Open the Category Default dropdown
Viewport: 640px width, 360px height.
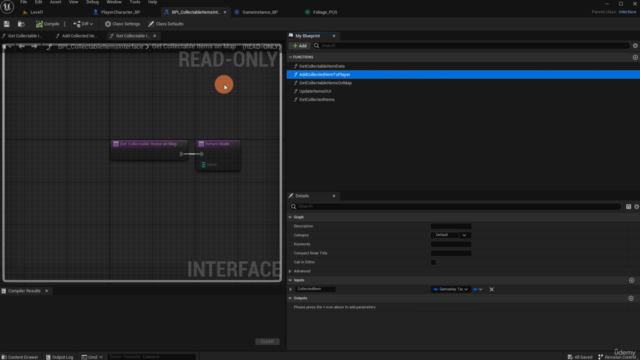(x=451, y=235)
